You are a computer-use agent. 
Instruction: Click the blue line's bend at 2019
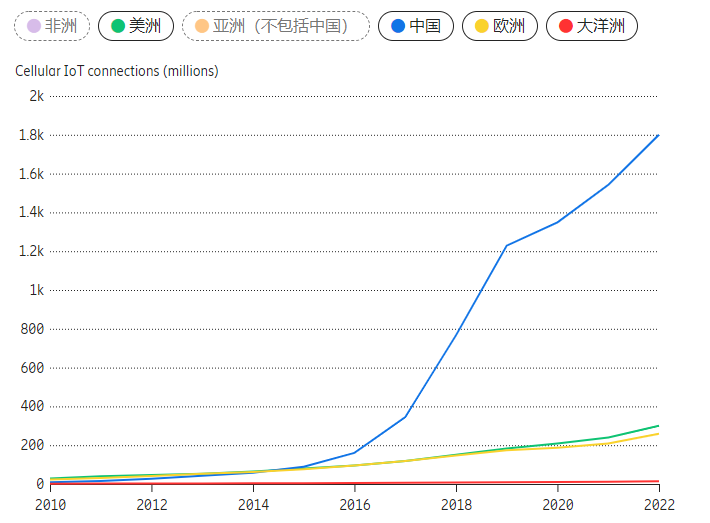[506, 245]
